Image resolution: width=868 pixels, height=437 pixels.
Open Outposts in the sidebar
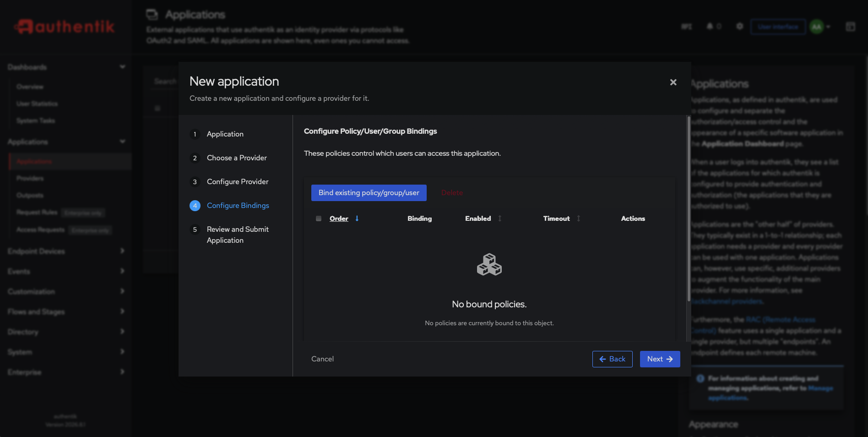click(x=30, y=195)
